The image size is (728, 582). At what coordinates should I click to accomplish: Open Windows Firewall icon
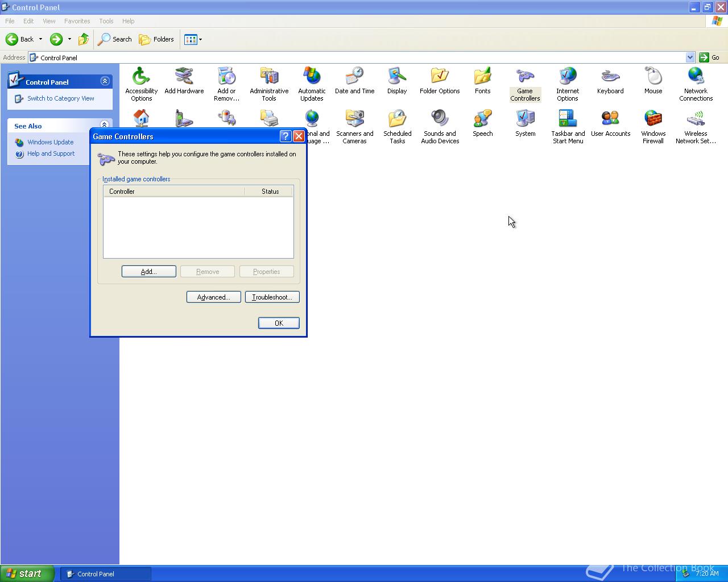653,126
